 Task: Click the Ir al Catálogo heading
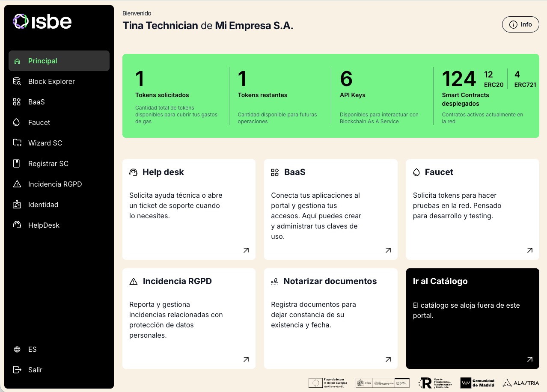point(440,281)
